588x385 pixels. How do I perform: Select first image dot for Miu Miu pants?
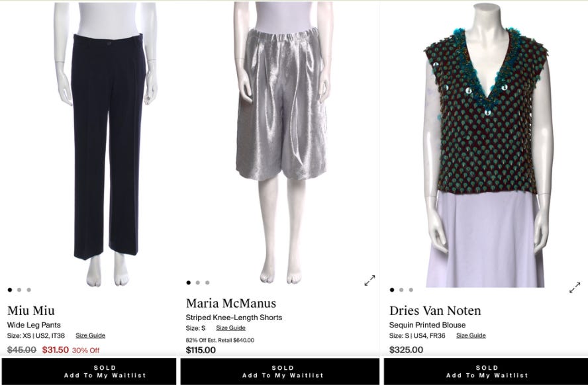click(10, 290)
